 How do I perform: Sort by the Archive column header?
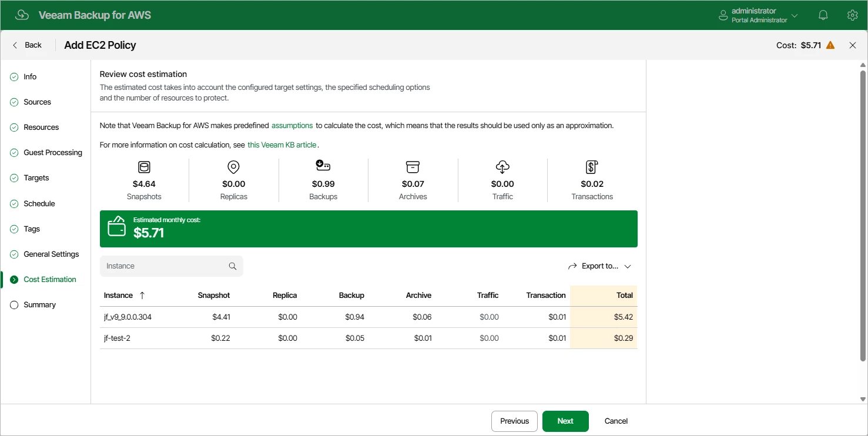click(x=418, y=296)
